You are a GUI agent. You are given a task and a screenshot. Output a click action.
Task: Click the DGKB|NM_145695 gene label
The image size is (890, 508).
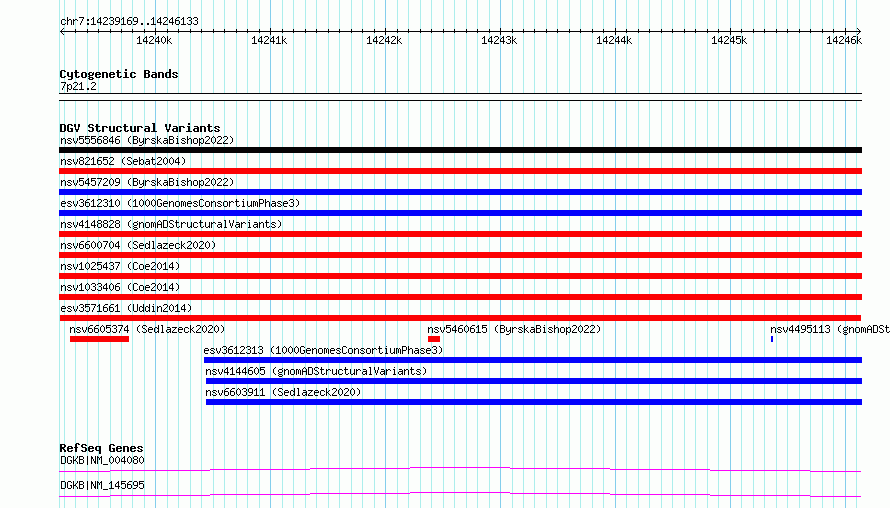[102, 485]
